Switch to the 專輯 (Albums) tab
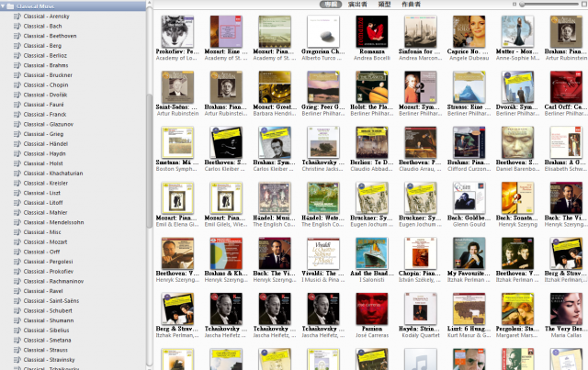 pos(331,4)
